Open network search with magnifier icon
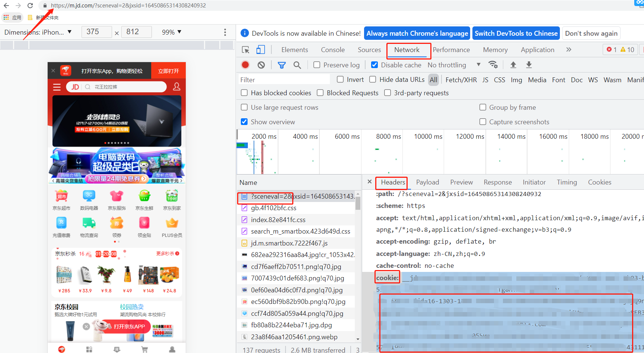Viewport: 644px width, 353px height. [x=297, y=65]
